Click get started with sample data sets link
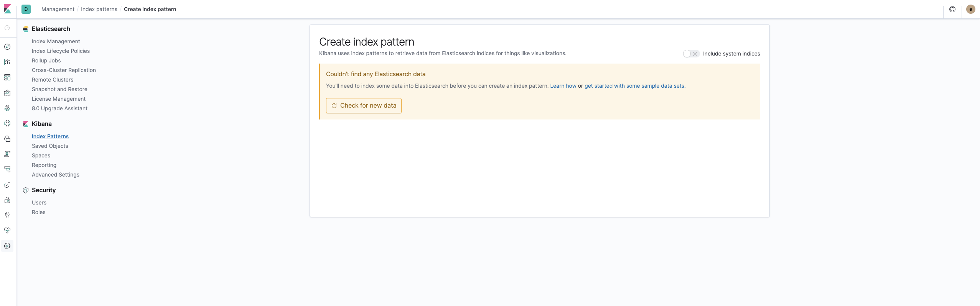 [x=634, y=86]
